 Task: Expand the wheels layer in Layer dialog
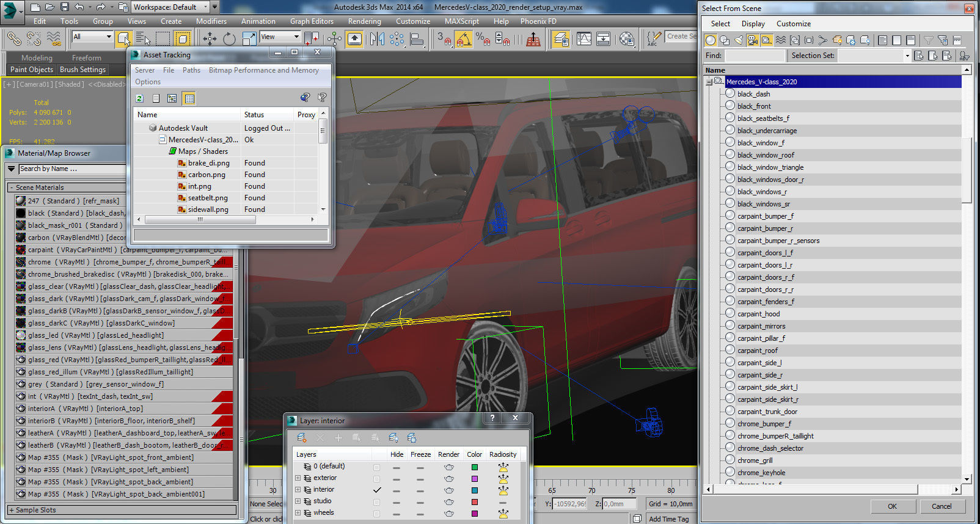click(x=298, y=513)
